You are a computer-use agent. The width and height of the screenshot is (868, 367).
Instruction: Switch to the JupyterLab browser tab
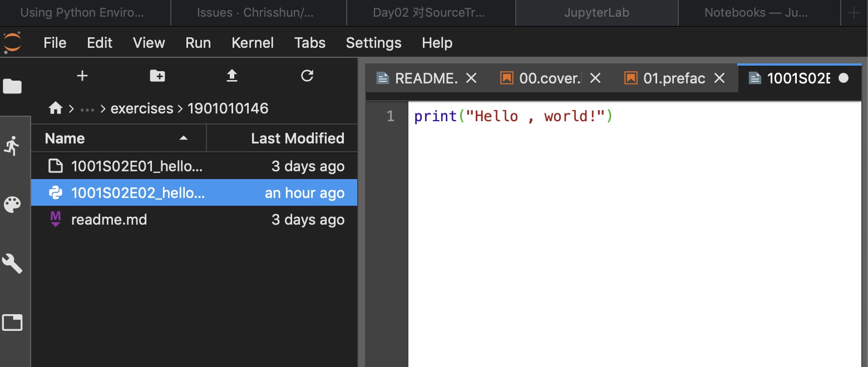(597, 12)
